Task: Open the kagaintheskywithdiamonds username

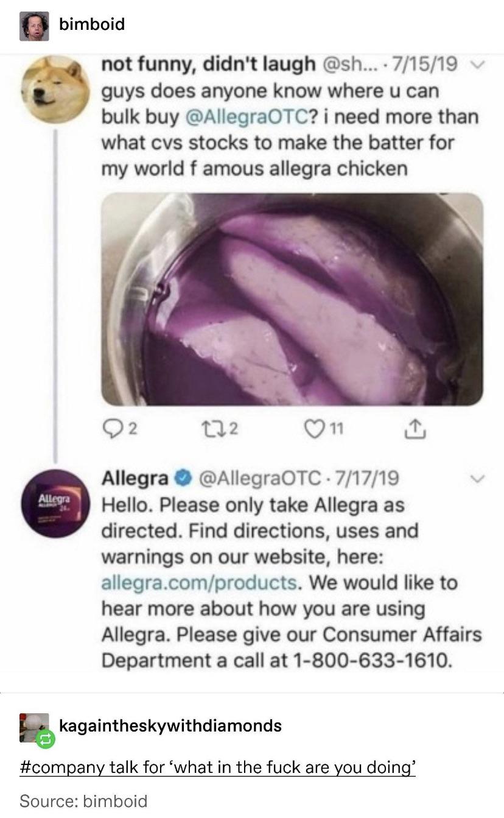Action: 170,725
